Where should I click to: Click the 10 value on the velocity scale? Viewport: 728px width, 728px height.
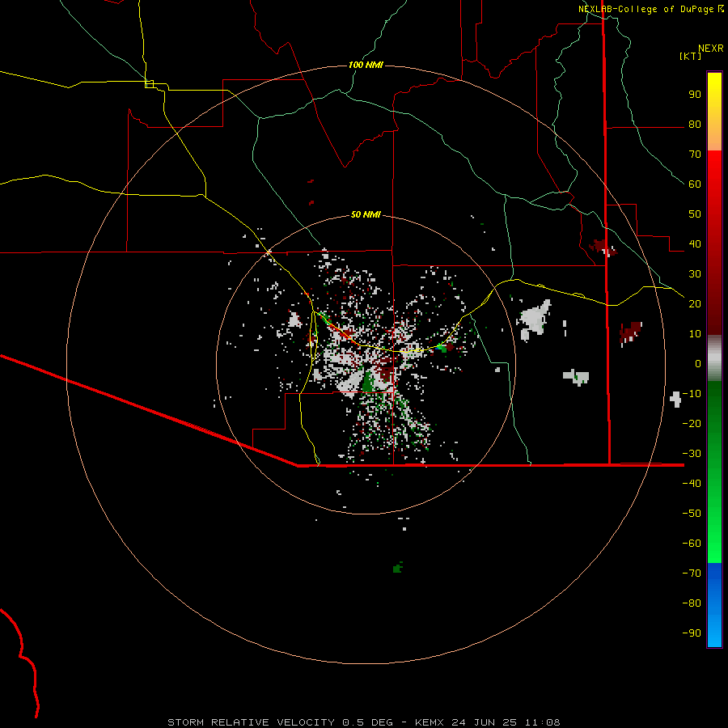click(695, 334)
